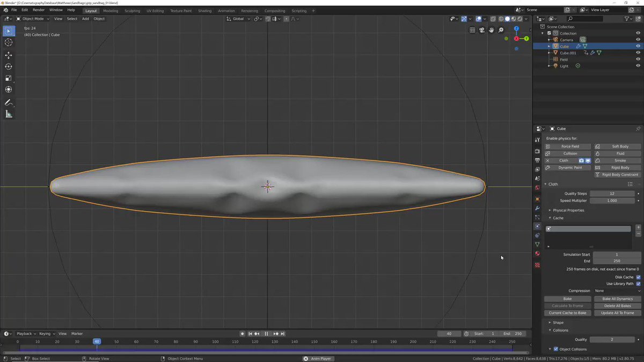Open the Render properties tab

(537, 151)
